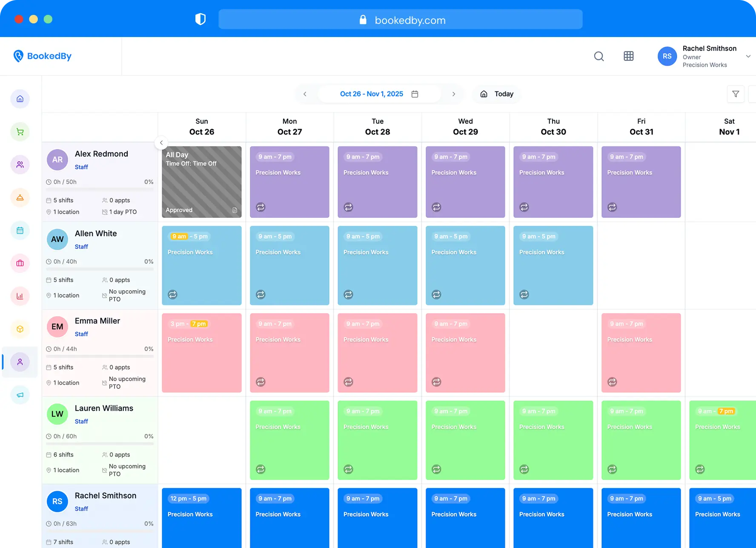756x548 pixels.
Task: Open the date range picker calendar
Action: (x=415, y=94)
